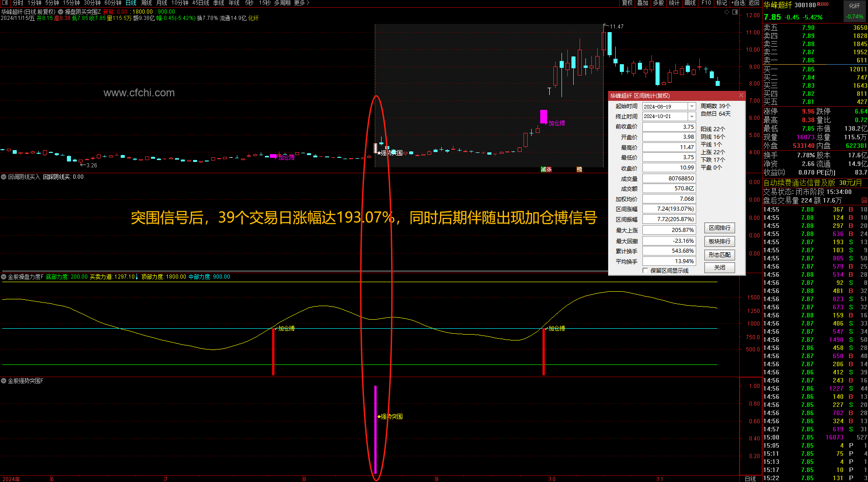Select the 45日线 period tab
The width and height of the screenshot is (868, 482).
(201, 3)
